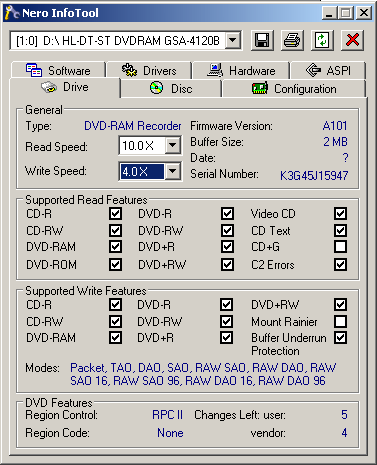Image resolution: width=377 pixels, height=465 pixels.
Task: Click vendor changes left value 4
Action: point(344,433)
